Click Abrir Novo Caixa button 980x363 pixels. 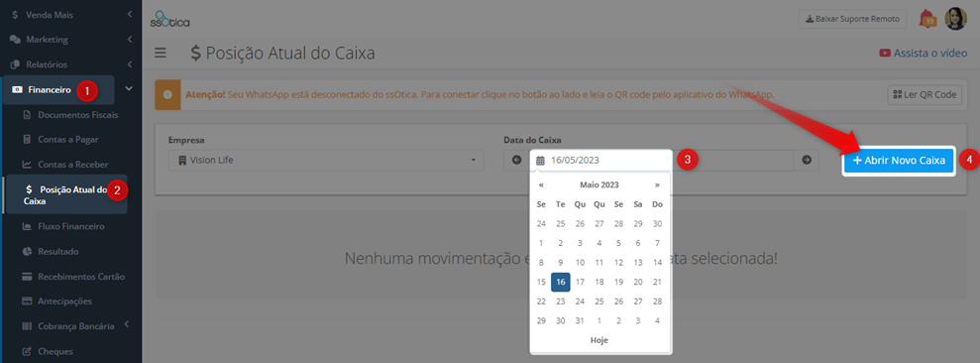point(899,161)
